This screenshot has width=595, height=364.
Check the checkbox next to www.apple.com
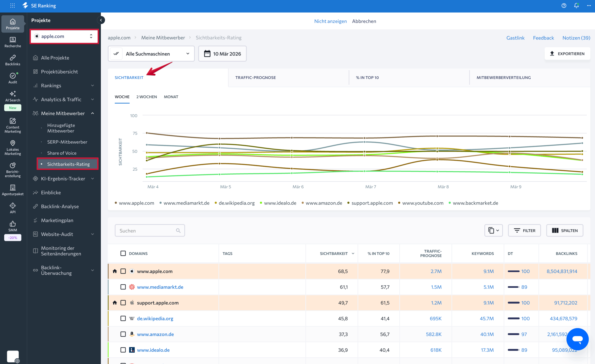click(123, 271)
